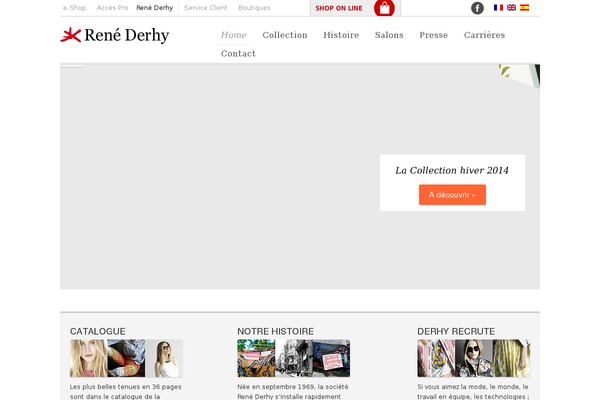Switch language with the Spanish flag
The image size is (600, 400).
pyautogui.click(x=524, y=7)
